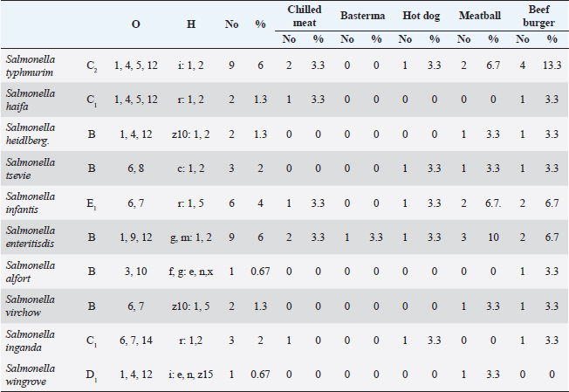Click the "6, 7, 14" O antigen cell
This screenshot has height=392, width=569.
point(135,340)
